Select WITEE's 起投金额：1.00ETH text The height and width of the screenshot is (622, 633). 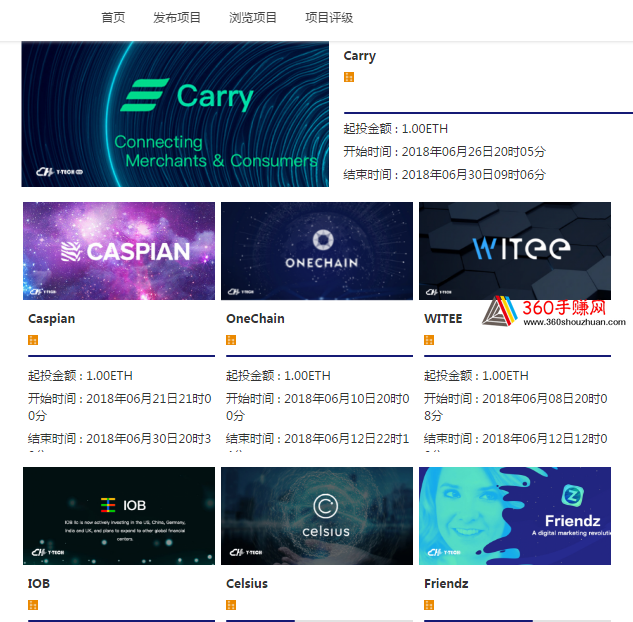click(x=476, y=376)
